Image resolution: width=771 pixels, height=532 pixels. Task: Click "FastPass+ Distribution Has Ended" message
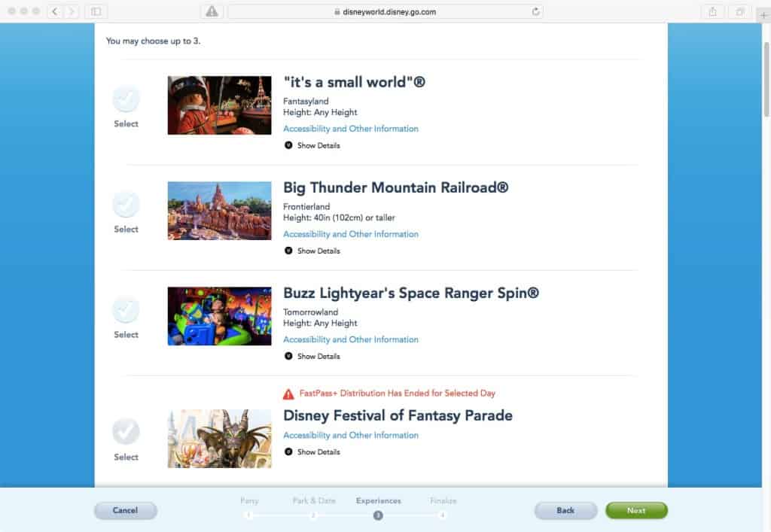[x=398, y=393]
